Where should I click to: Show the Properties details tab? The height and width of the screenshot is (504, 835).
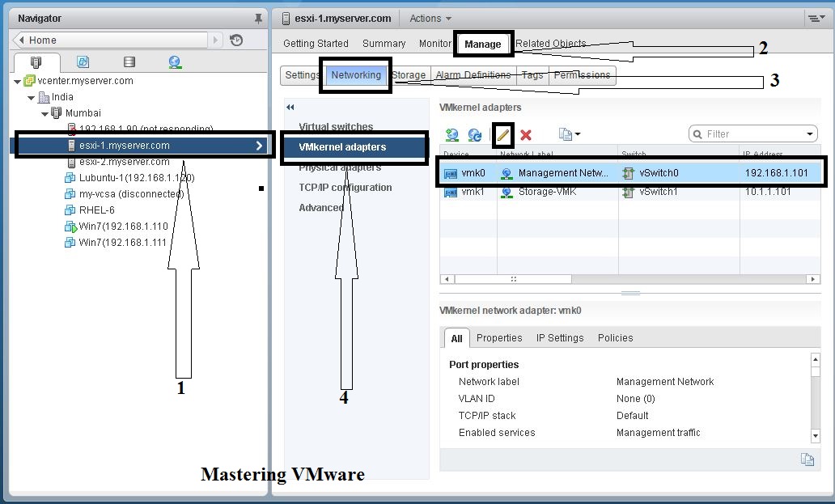[499, 338]
